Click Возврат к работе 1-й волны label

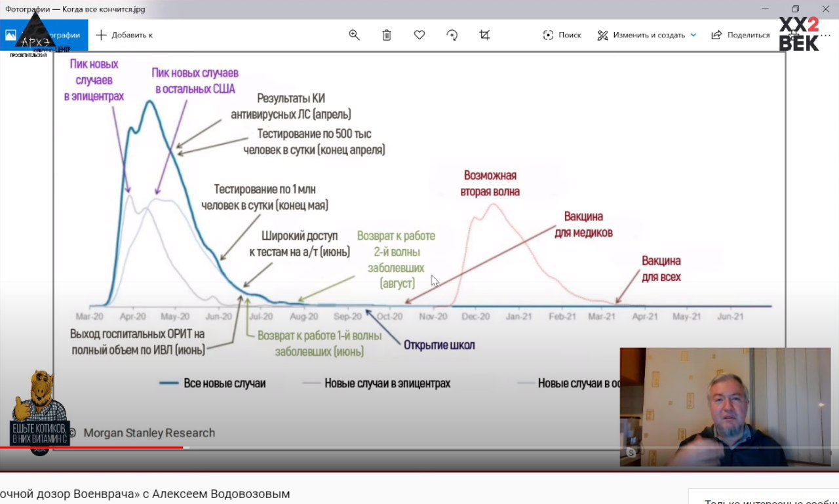[319, 343]
